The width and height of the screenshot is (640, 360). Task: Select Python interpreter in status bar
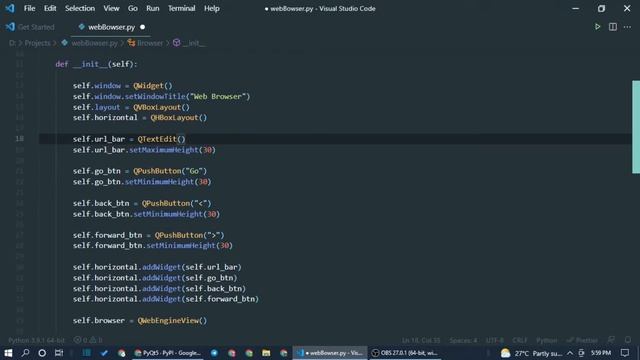[x=36, y=340]
